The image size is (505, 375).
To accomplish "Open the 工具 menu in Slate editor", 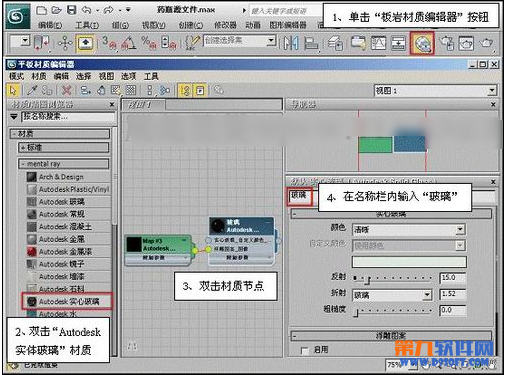I will [151, 76].
